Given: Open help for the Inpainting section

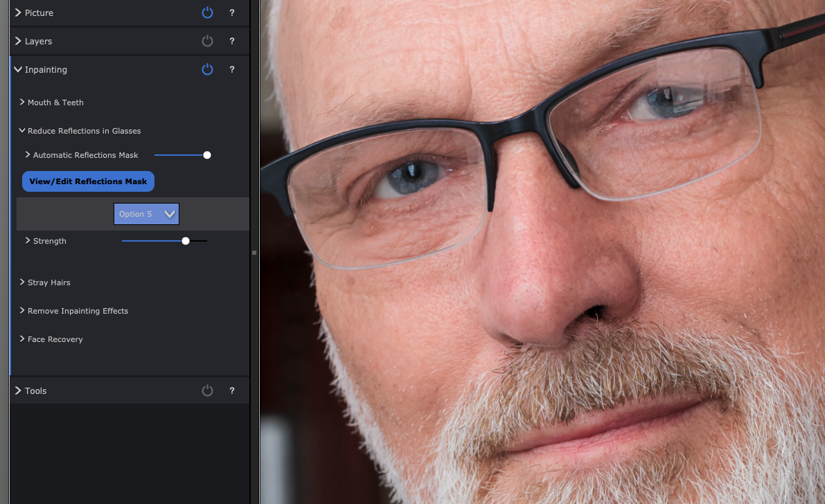Looking at the screenshot, I should (232, 69).
